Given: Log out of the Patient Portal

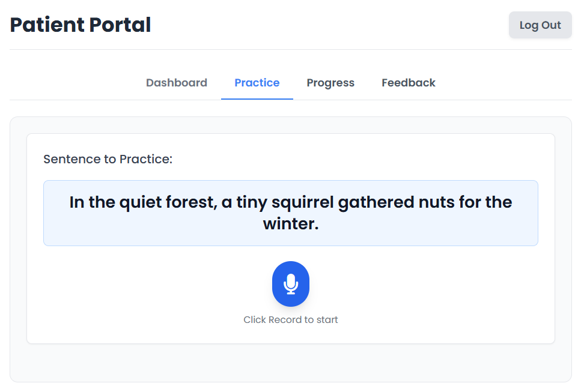Looking at the screenshot, I should coord(540,25).
